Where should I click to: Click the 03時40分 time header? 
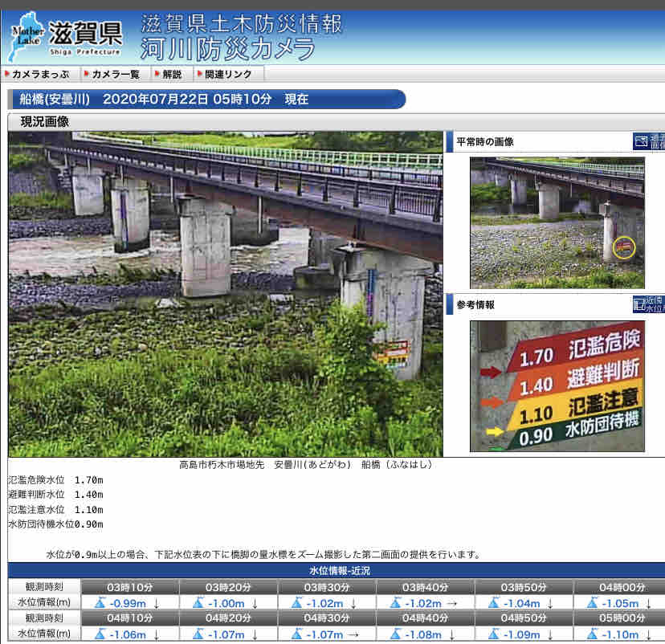click(x=425, y=587)
